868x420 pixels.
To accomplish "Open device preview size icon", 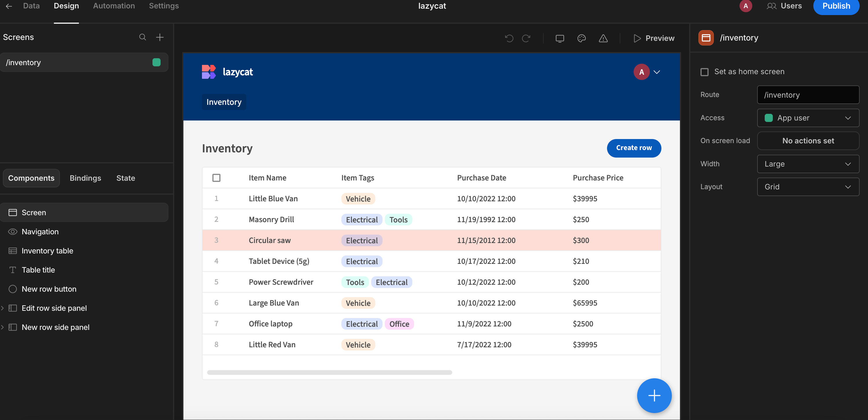I will click(x=560, y=38).
